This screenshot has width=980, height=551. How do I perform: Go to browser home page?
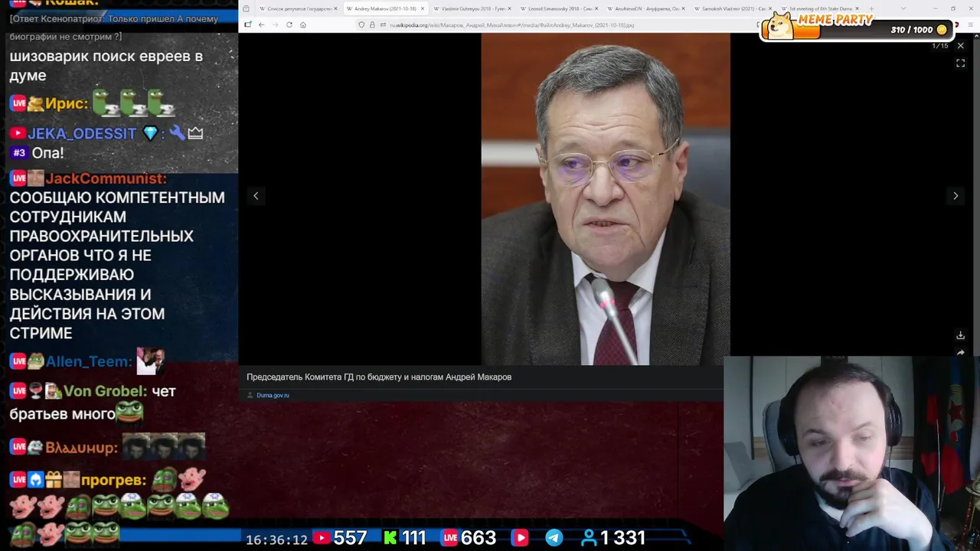pyautogui.click(x=302, y=24)
